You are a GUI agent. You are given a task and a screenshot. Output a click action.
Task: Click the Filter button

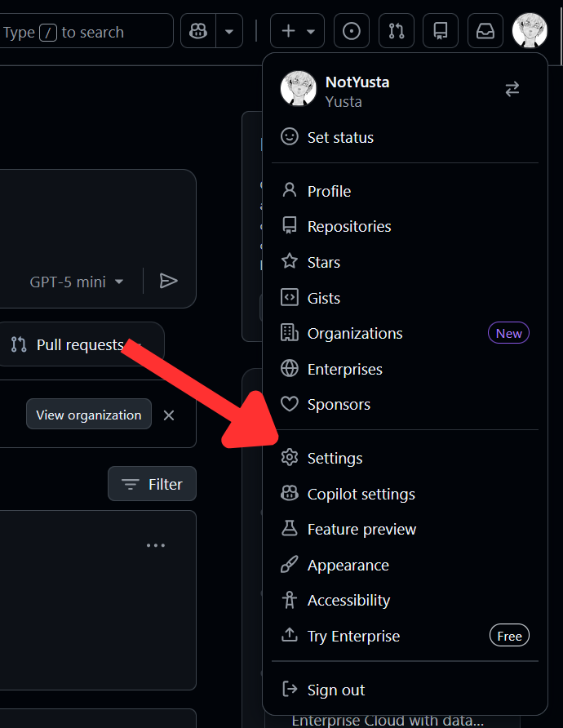(x=152, y=484)
